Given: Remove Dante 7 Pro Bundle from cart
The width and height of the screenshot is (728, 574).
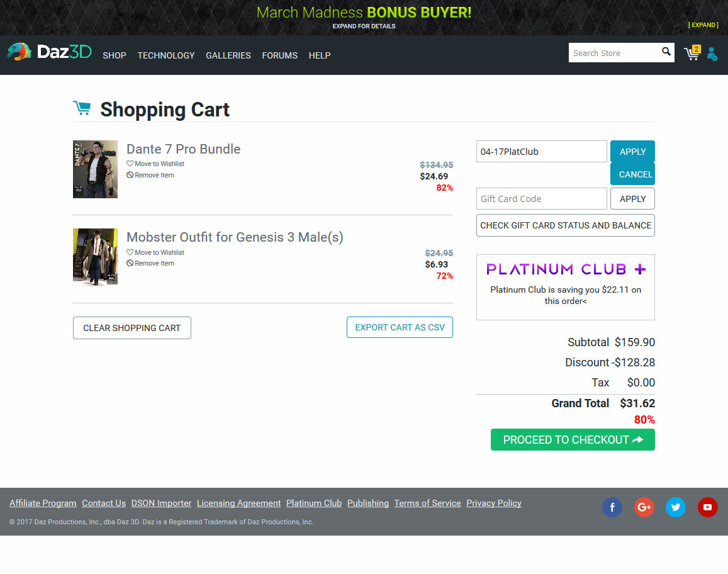Looking at the screenshot, I should tap(150, 175).
